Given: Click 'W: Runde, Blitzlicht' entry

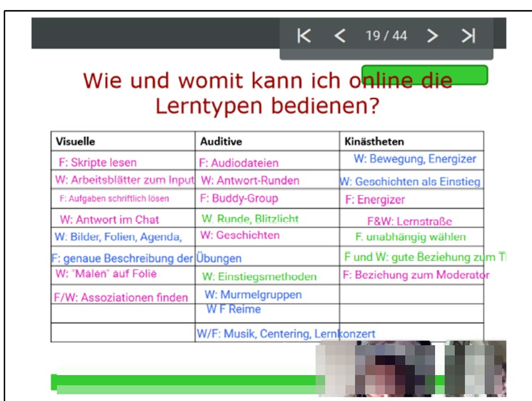Looking at the screenshot, I should pyautogui.click(x=250, y=219).
